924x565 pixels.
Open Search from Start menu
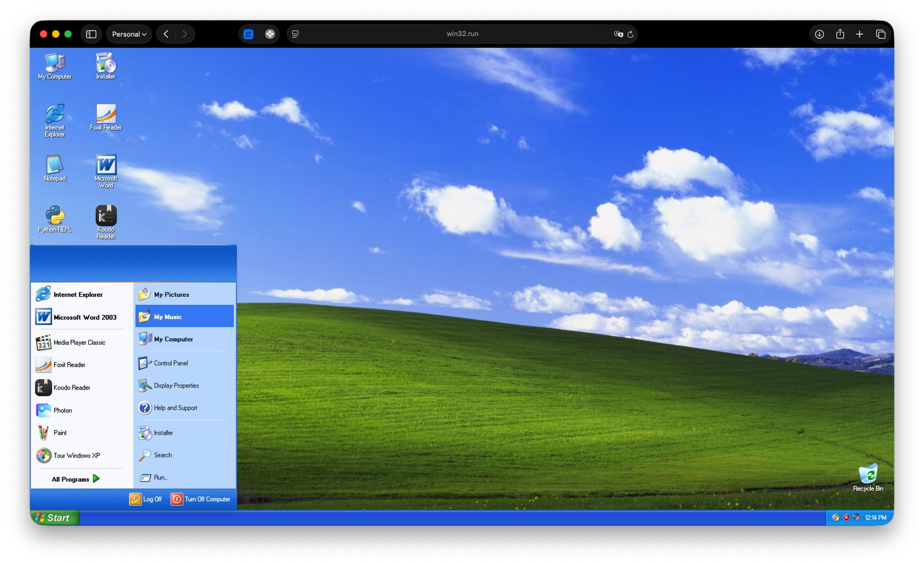[185, 455]
